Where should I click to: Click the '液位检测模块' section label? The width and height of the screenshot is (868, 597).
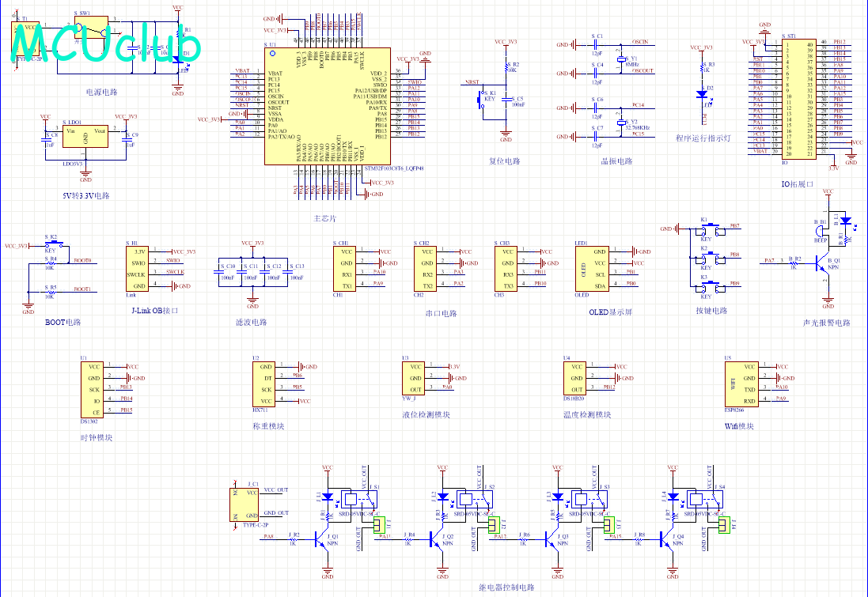point(426,414)
